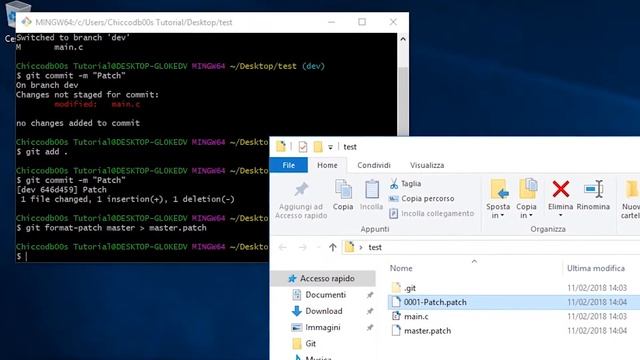640x360 pixels.
Task: Click Aggiungi ad Accesso rapido pin icon
Action: 301,189
